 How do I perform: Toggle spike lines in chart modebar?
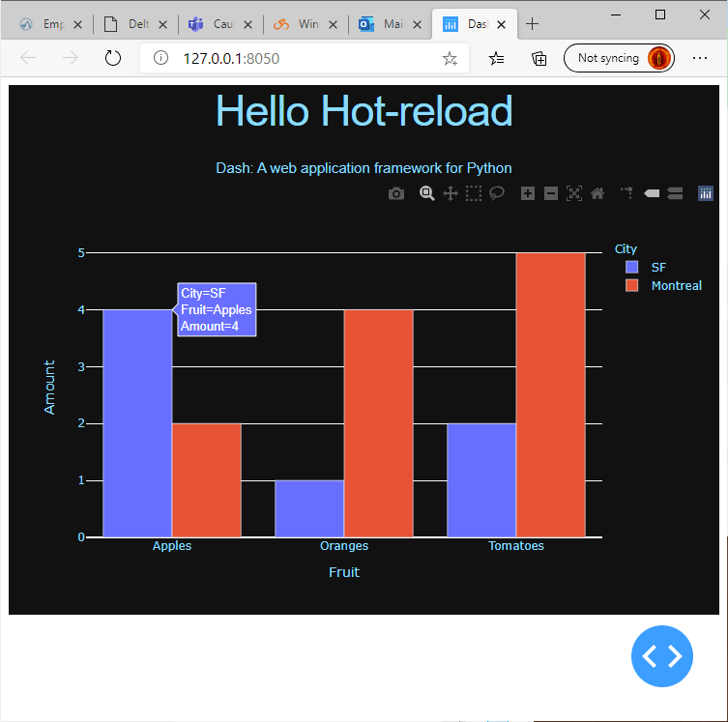click(x=627, y=193)
